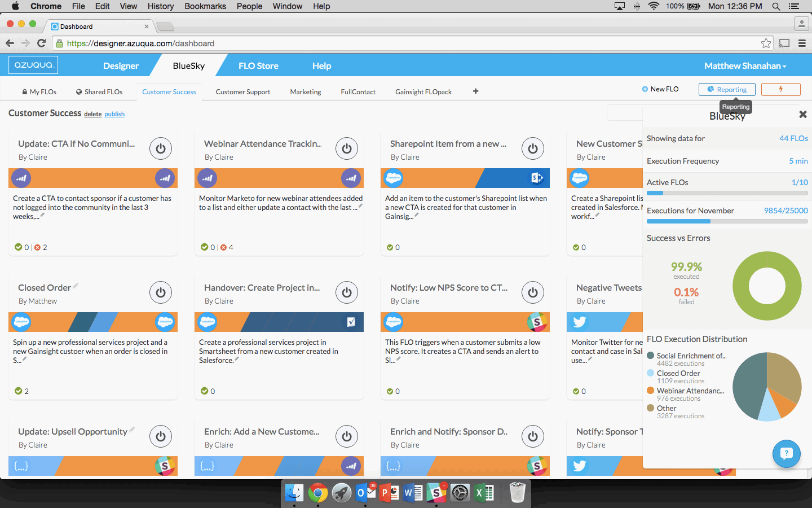Click Salesforce icon on Sharepoint Item card
812x508 pixels.
pos(394,178)
